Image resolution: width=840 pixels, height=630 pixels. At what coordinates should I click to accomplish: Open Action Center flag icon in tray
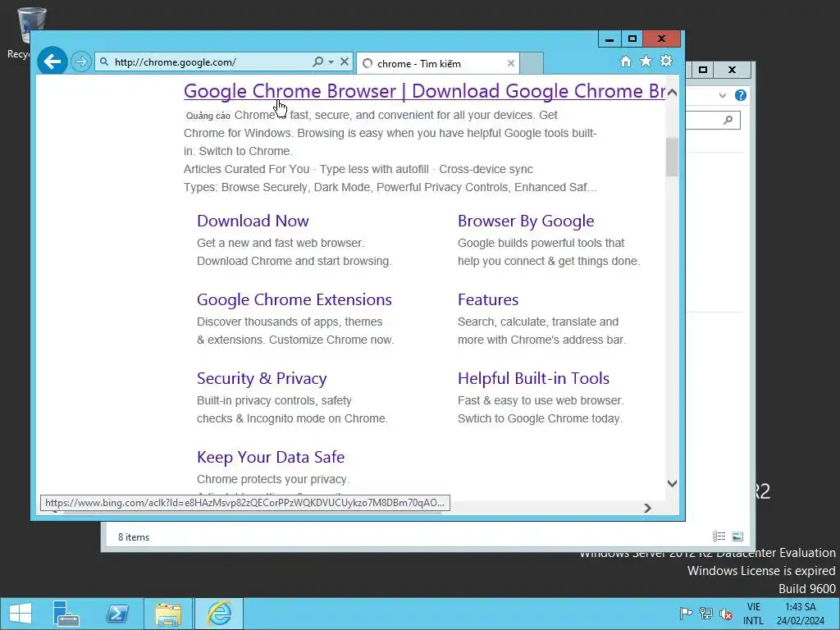click(x=686, y=614)
